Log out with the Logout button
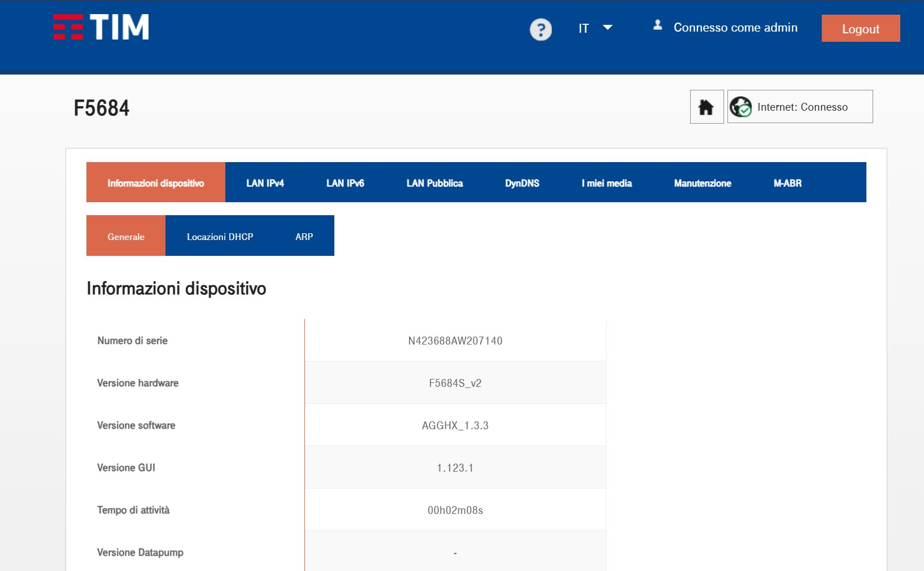The image size is (924, 571). point(860,29)
